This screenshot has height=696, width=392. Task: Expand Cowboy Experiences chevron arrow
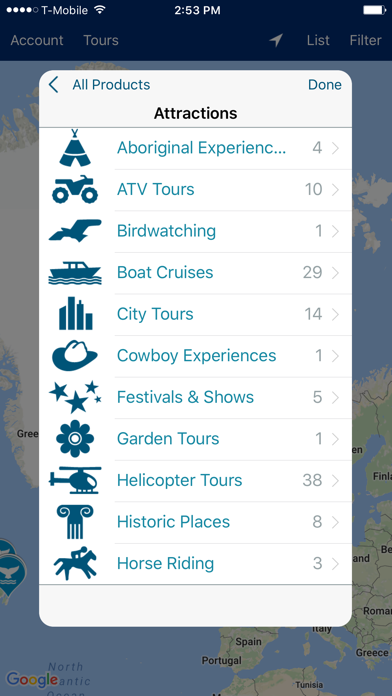click(335, 356)
